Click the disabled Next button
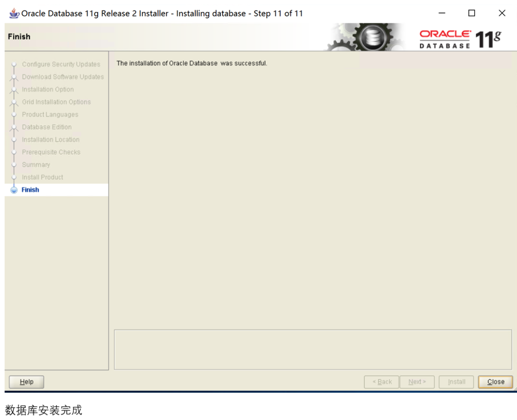Screen dimensions: 517x420 click(x=417, y=382)
